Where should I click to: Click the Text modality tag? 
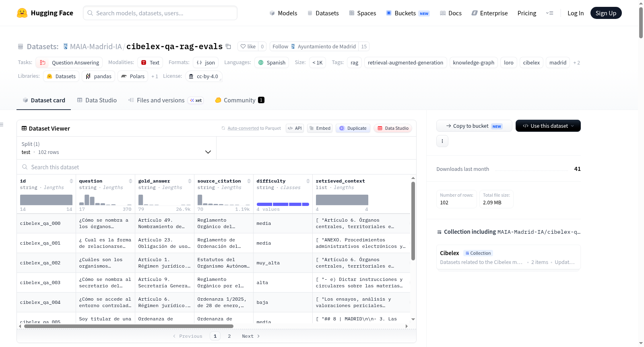pos(150,62)
